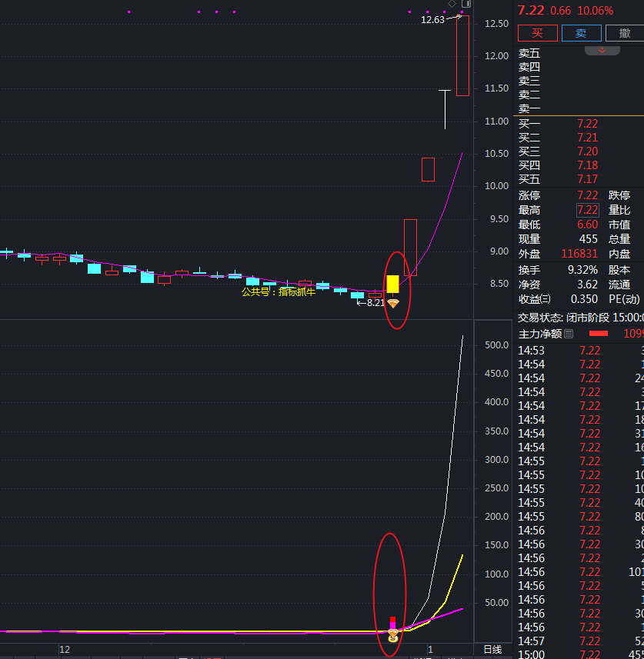The image size is (644, 659).
Task: Click the 交易状态 闭市阶段 status line
Action: [x=580, y=318]
